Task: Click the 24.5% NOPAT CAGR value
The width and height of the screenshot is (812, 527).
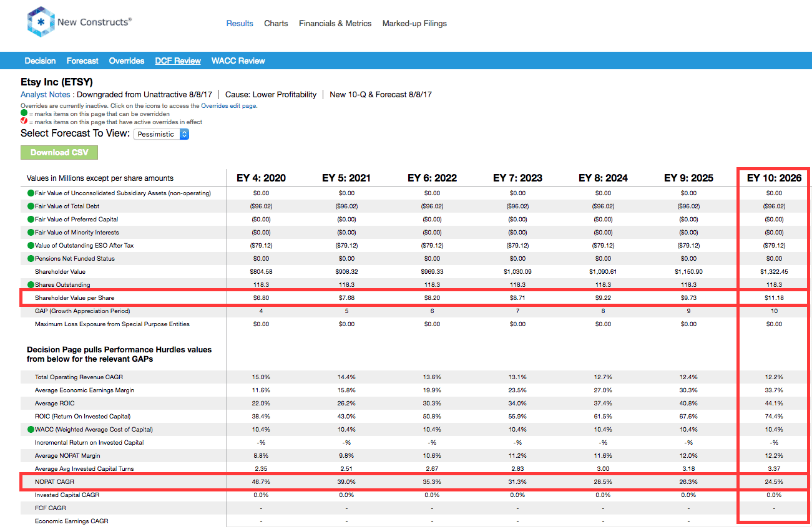Action: [774, 482]
